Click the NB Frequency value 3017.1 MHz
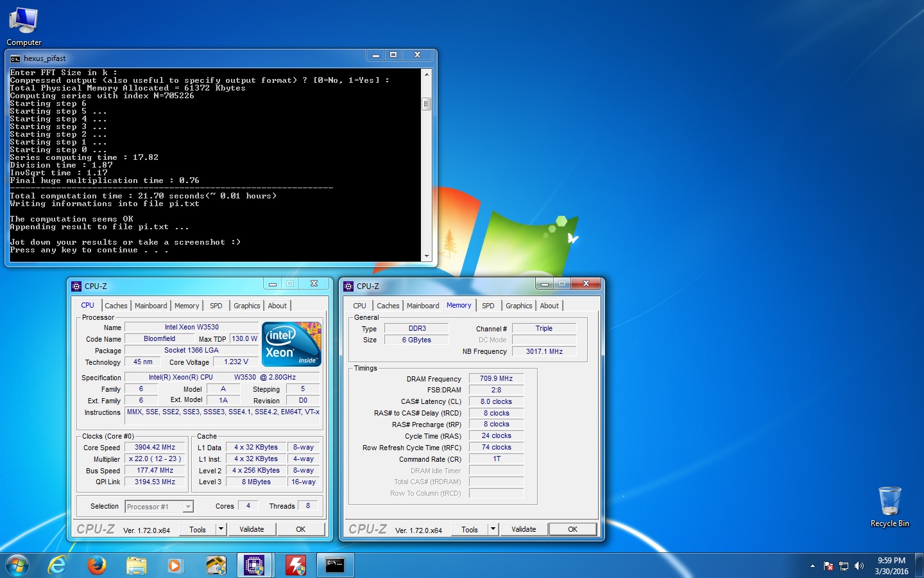The width and height of the screenshot is (924, 578). point(544,351)
